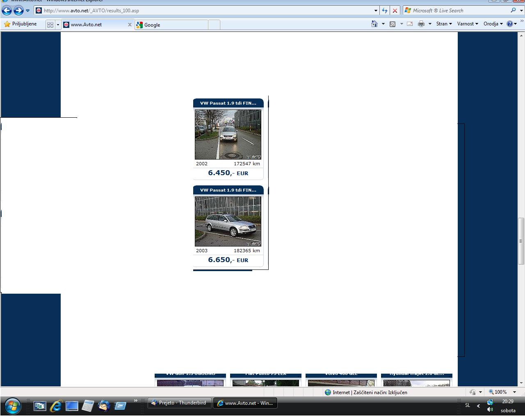Click the Microsoft Live Search box
The height and width of the screenshot is (420, 525).
[x=457, y=11]
